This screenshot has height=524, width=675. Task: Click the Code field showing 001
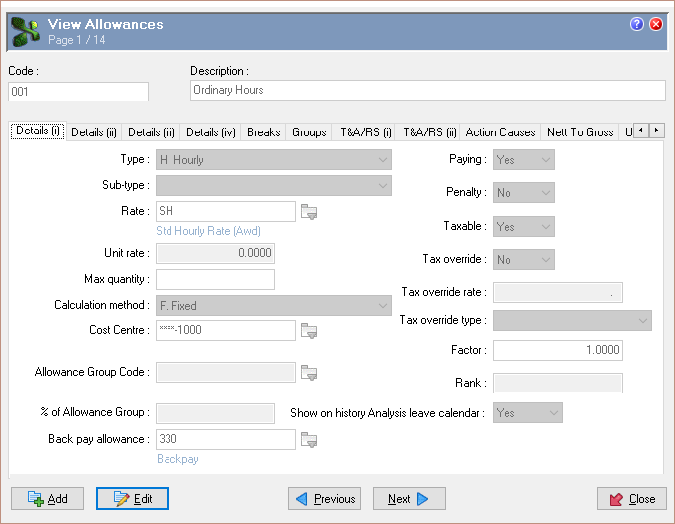click(x=78, y=92)
